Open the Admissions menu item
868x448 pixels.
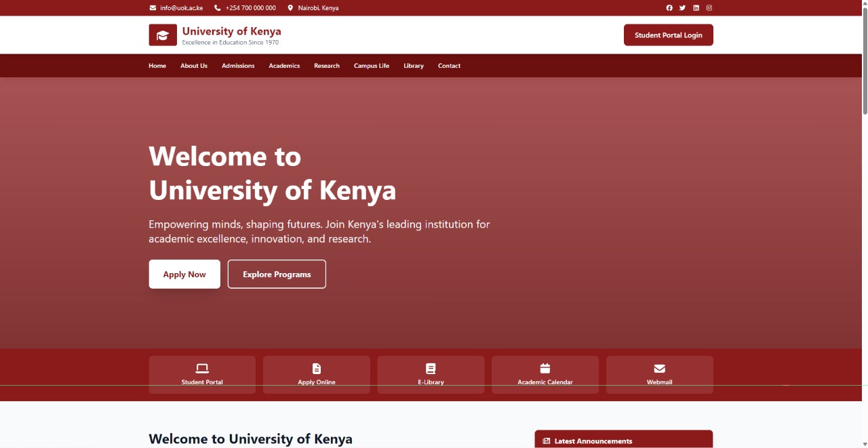pos(237,65)
